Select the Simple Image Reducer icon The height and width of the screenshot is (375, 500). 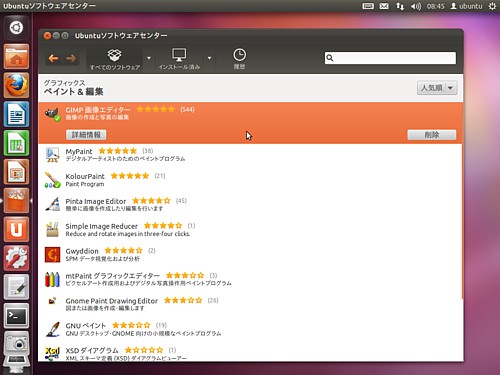click(x=52, y=230)
